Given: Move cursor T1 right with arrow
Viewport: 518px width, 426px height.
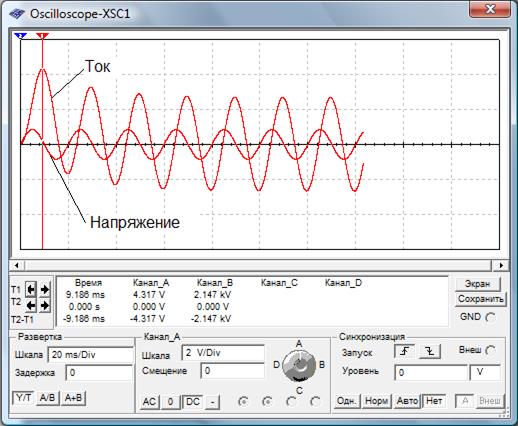Looking at the screenshot, I should tap(45, 289).
